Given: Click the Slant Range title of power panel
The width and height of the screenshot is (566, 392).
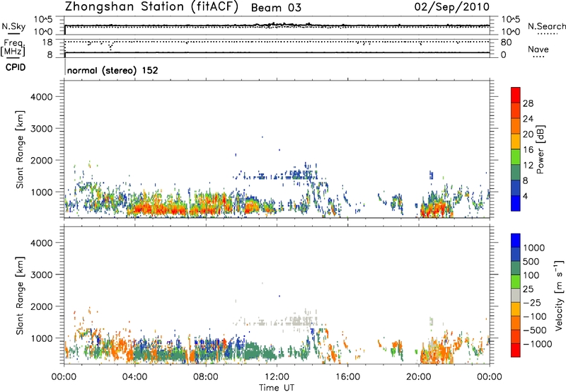Looking at the screenshot, I should point(20,149).
